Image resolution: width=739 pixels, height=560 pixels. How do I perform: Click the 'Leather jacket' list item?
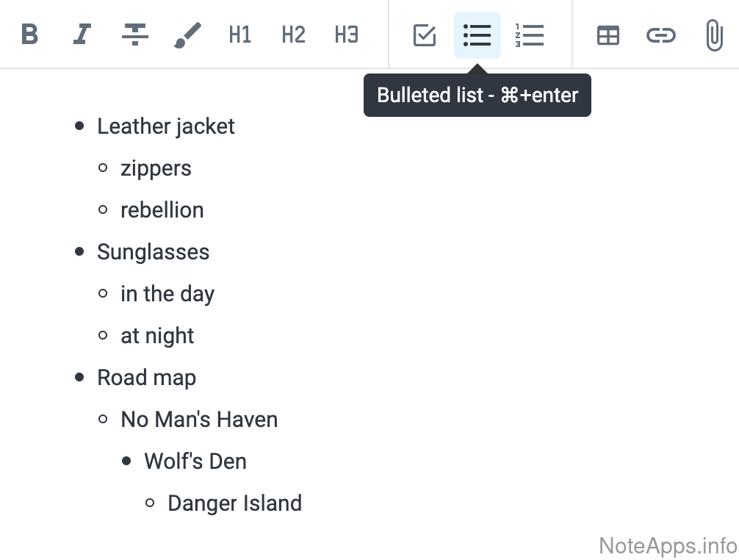pos(166,126)
